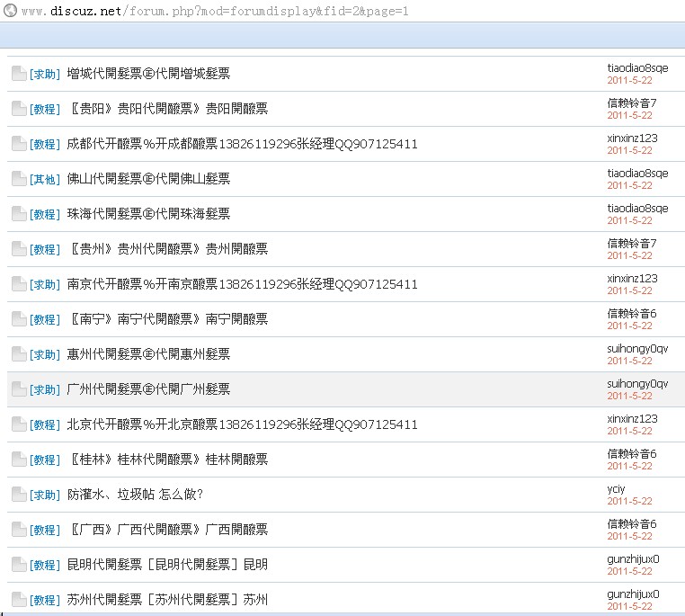View author gunzhijux0 in 昆明 row
The image size is (685, 616).
633,559
